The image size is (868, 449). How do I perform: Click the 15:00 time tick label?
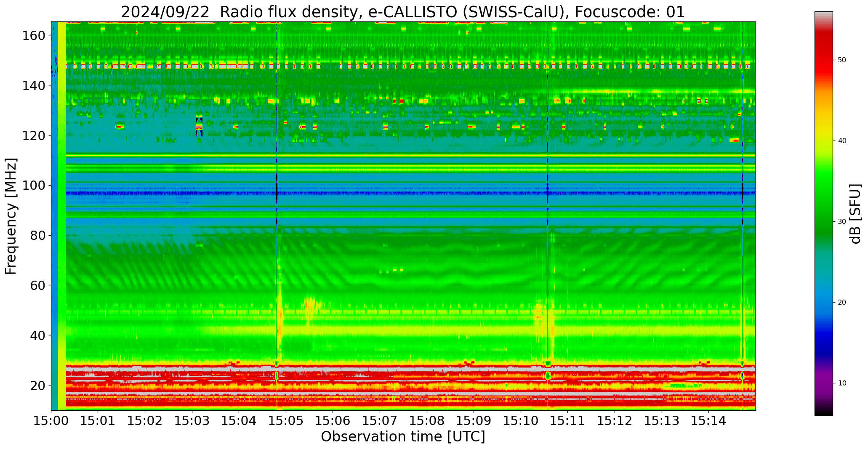[51, 420]
